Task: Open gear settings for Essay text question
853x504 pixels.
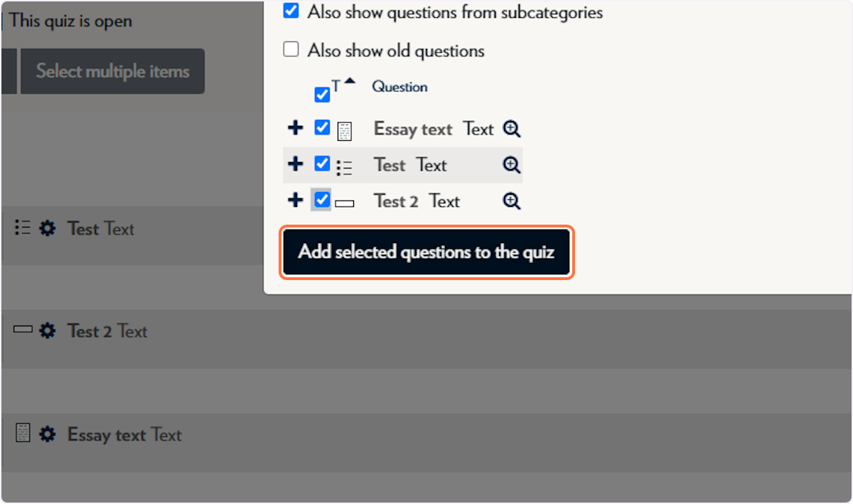Action: 47,434
